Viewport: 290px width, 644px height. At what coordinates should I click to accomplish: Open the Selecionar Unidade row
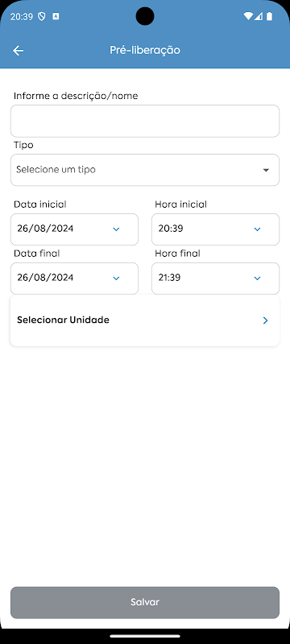point(145,320)
